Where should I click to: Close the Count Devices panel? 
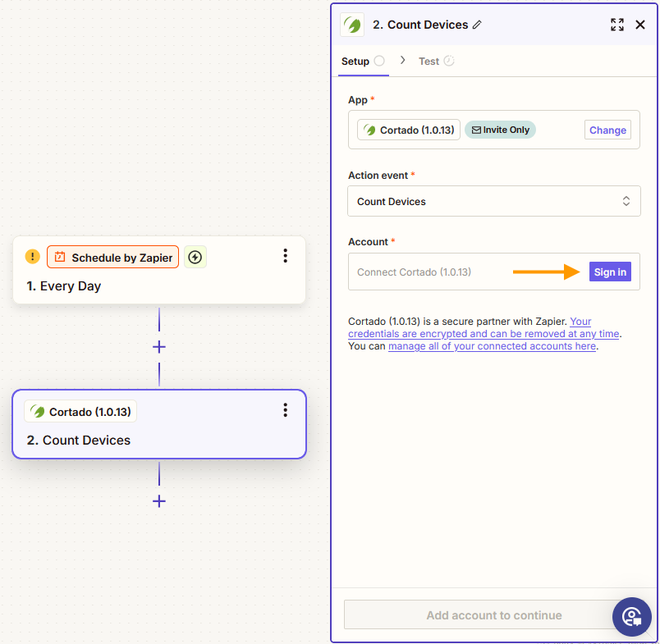640,25
